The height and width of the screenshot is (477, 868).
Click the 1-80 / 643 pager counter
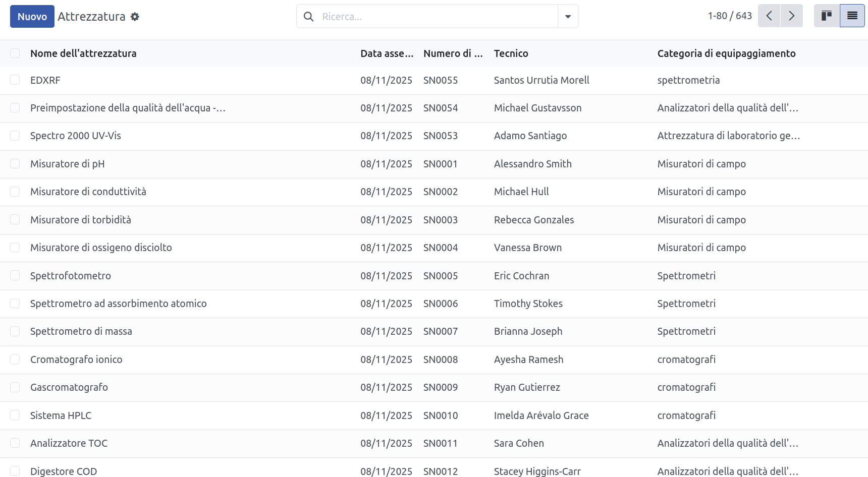(x=730, y=16)
